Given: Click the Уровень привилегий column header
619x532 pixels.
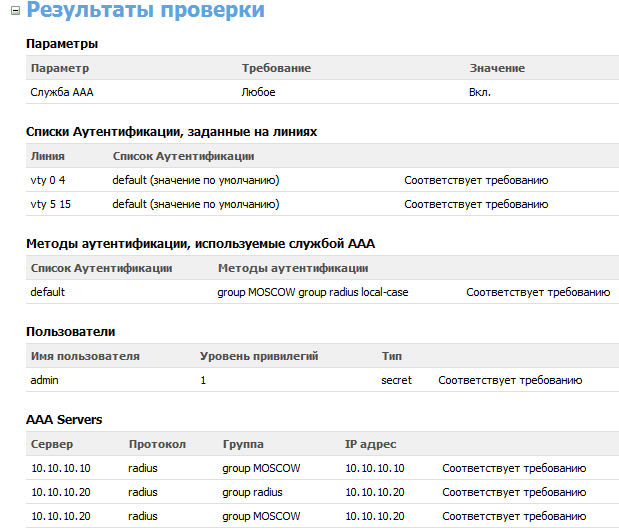Looking at the screenshot, I should point(259,356).
